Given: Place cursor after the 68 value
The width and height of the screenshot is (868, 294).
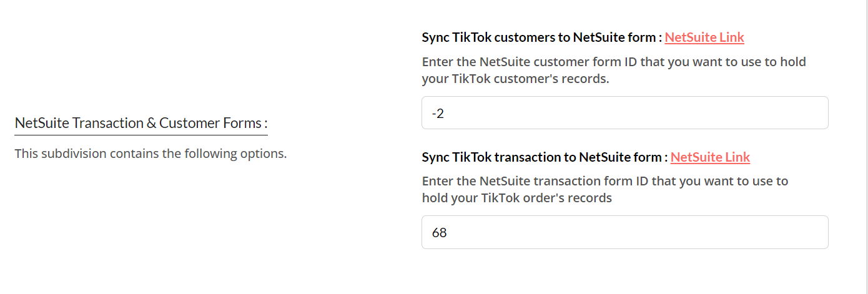Looking at the screenshot, I should pos(449,233).
